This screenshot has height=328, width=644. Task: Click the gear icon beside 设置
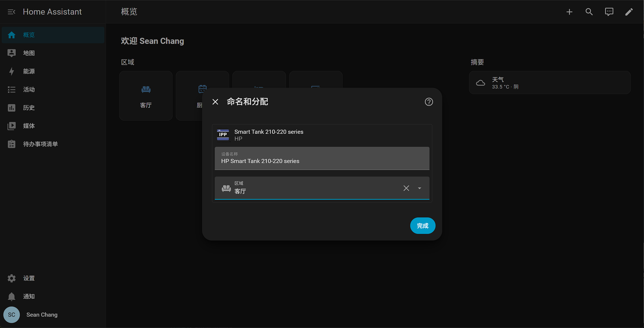pyautogui.click(x=12, y=278)
